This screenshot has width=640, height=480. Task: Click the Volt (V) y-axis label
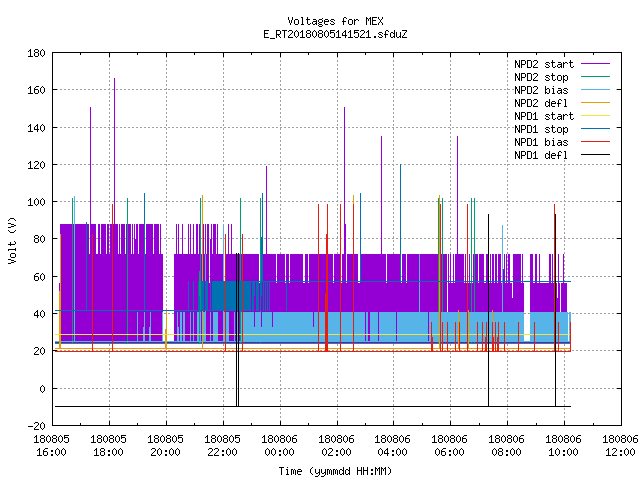[12, 240]
